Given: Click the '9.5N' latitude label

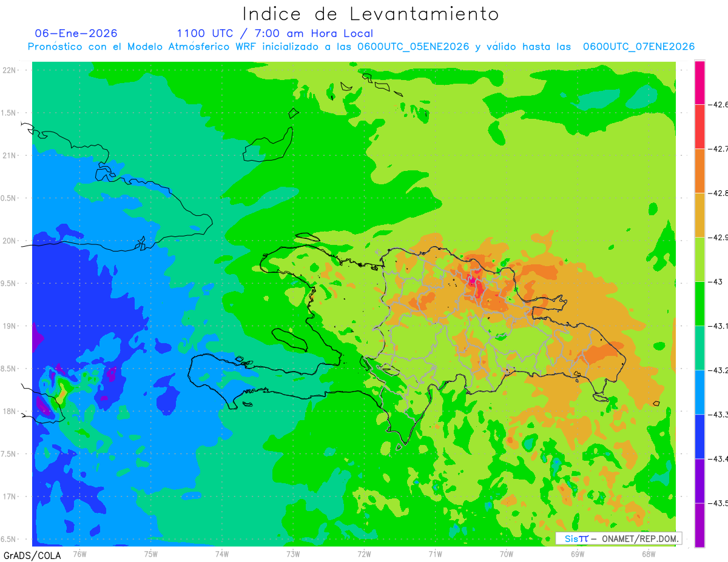Looking at the screenshot, I should 9,284.
